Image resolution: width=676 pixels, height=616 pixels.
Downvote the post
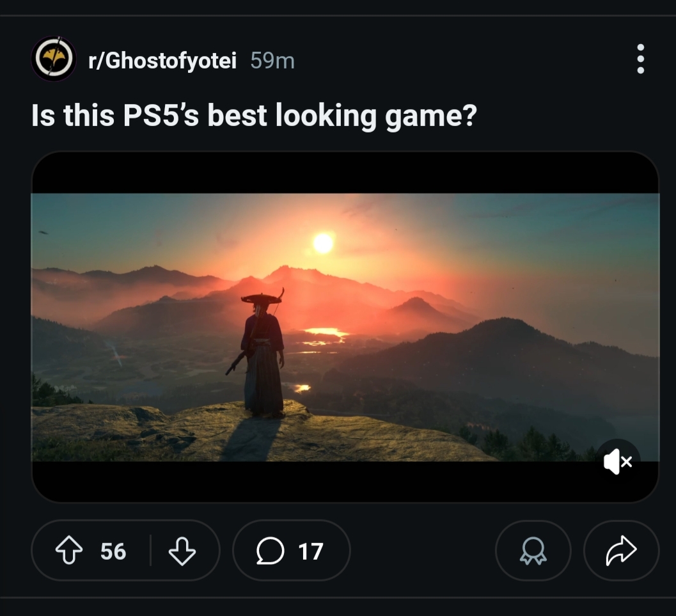(182, 551)
